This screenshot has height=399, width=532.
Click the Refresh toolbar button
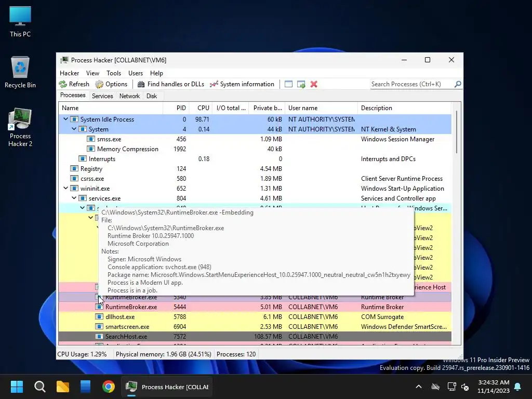click(x=74, y=84)
